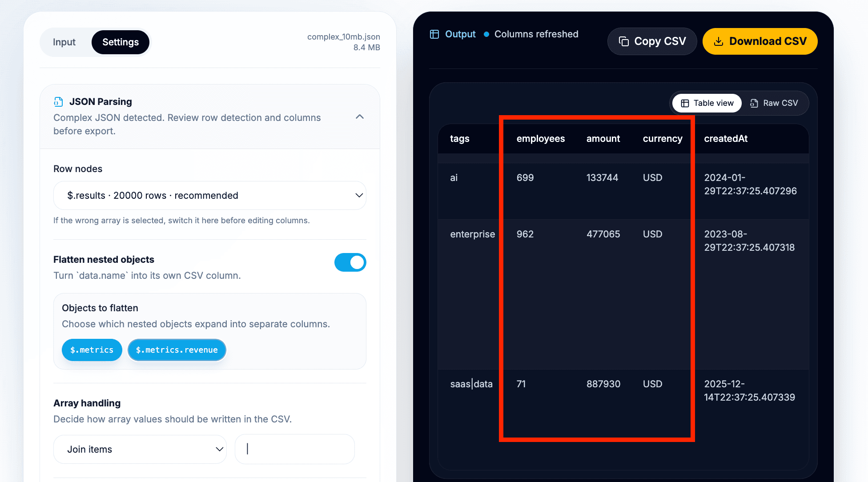
Task: Click the Output table icon
Action: pos(434,34)
